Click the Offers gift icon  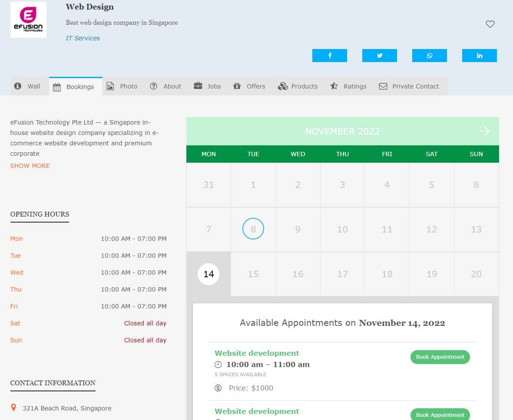[237, 86]
